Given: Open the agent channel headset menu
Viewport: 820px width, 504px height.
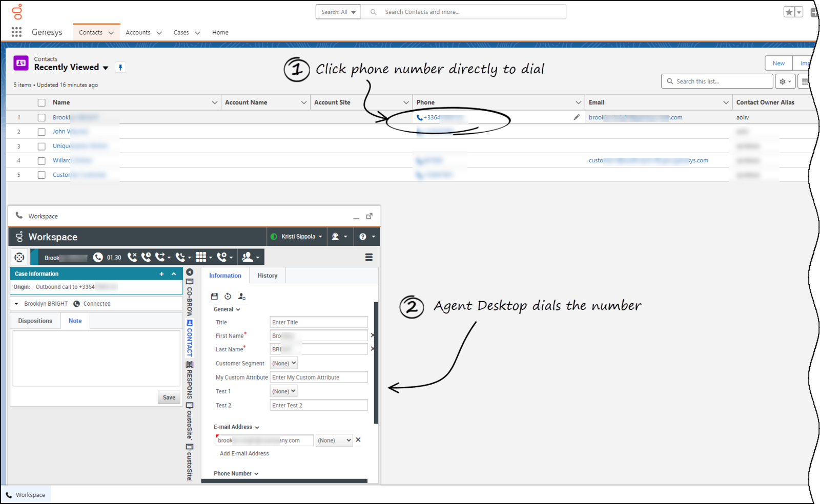Looking at the screenshot, I should 339,237.
